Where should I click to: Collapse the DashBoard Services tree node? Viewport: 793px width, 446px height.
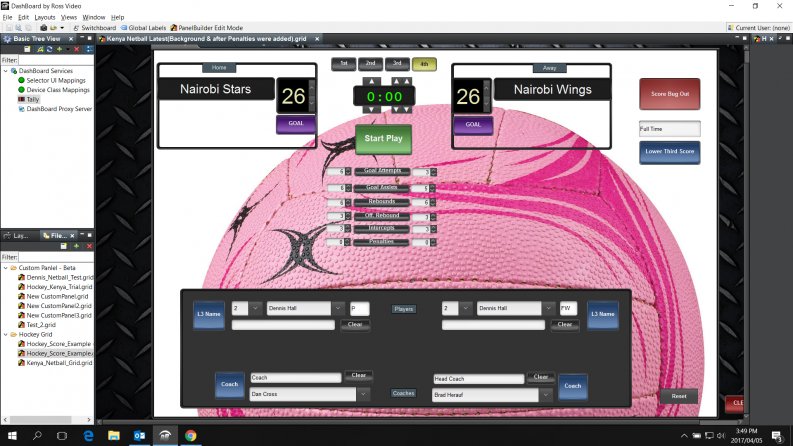coord(6,71)
